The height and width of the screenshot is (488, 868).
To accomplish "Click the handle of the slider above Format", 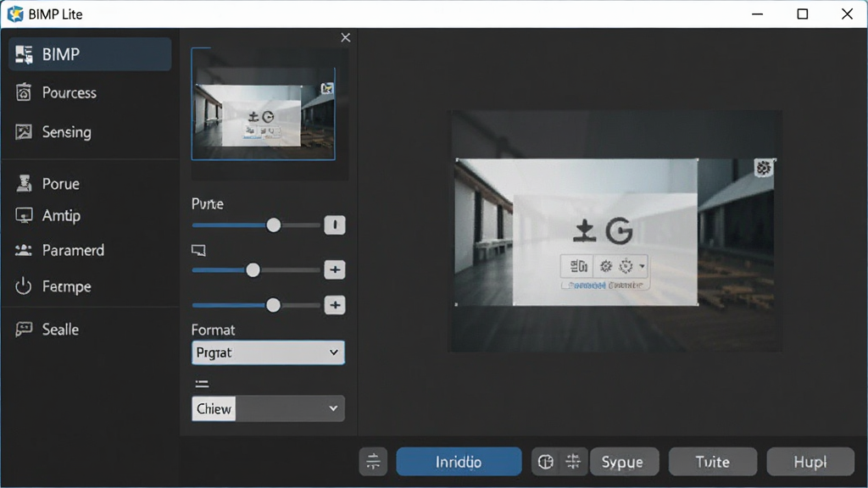I will click(x=273, y=305).
